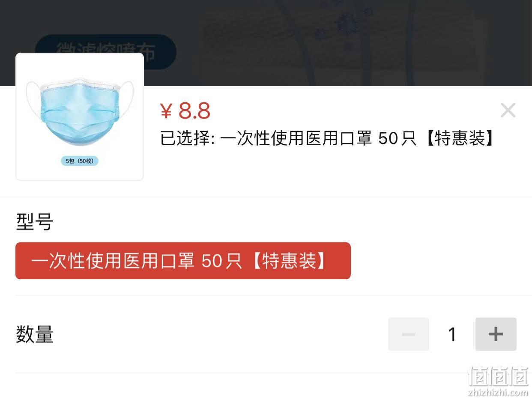Tap the 已选择 selected item text
The image size is (532, 400).
pos(327,138)
